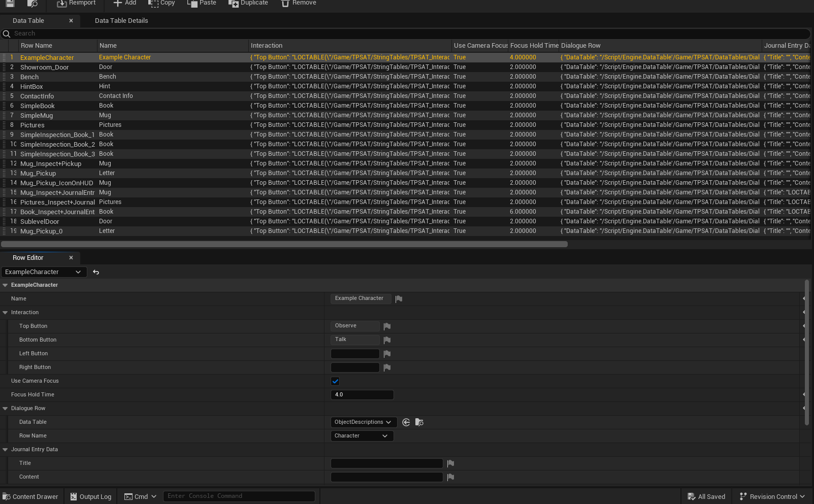The height and width of the screenshot is (504, 814).
Task: Switch to the Data Table tab
Action: tap(28, 21)
